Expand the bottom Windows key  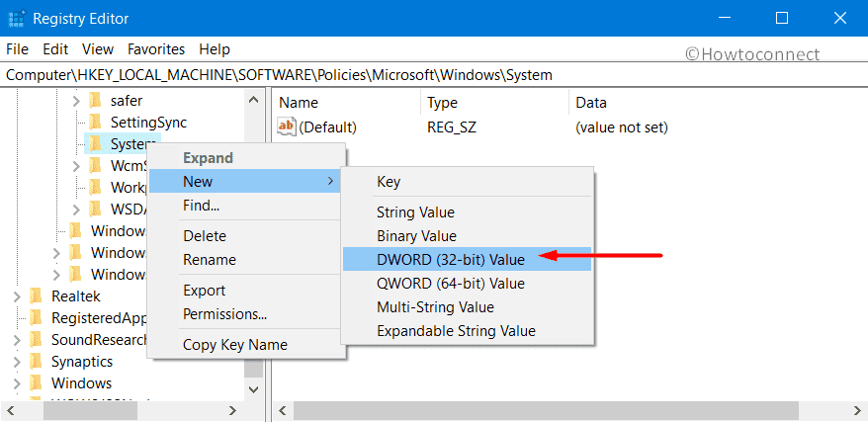[17, 382]
